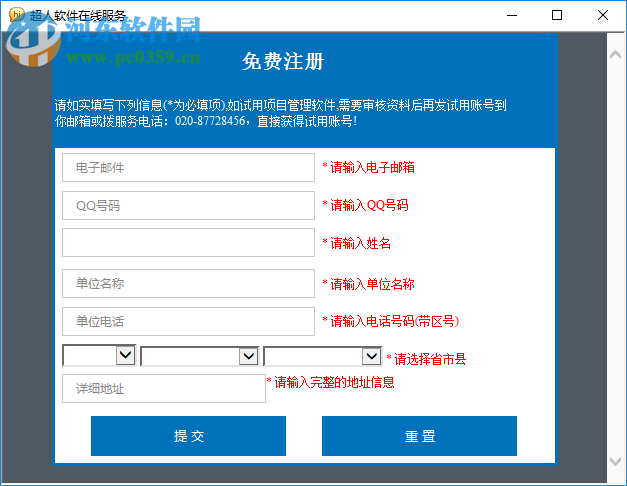Click the 请输入电话号码(带区号) hint text
The height and width of the screenshot is (486, 627).
point(391,321)
